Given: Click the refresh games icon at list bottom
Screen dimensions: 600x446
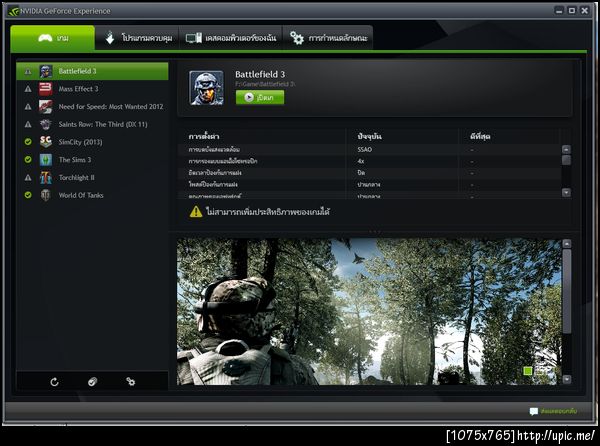Looking at the screenshot, I should pyautogui.click(x=54, y=382).
